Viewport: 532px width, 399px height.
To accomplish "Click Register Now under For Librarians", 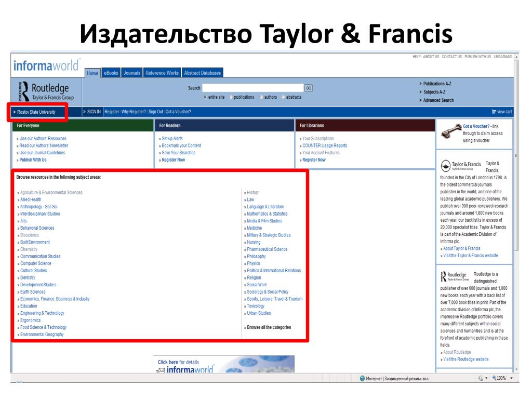I will point(314,160).
